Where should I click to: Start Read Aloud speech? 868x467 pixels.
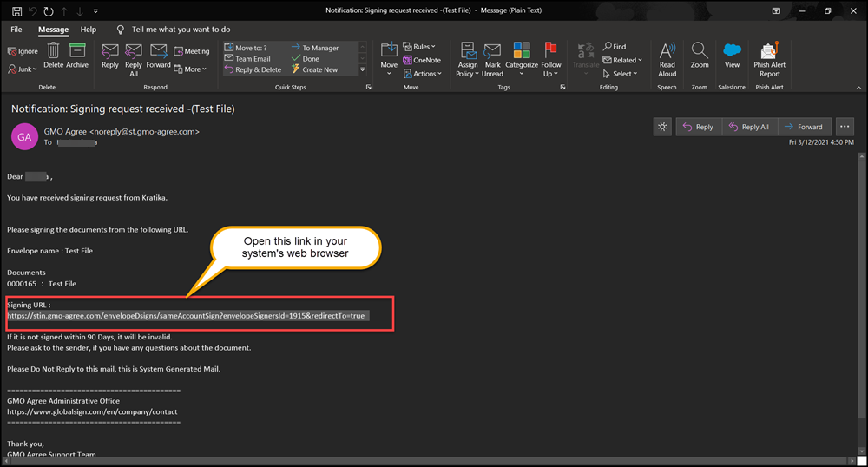tap(667, 59)
